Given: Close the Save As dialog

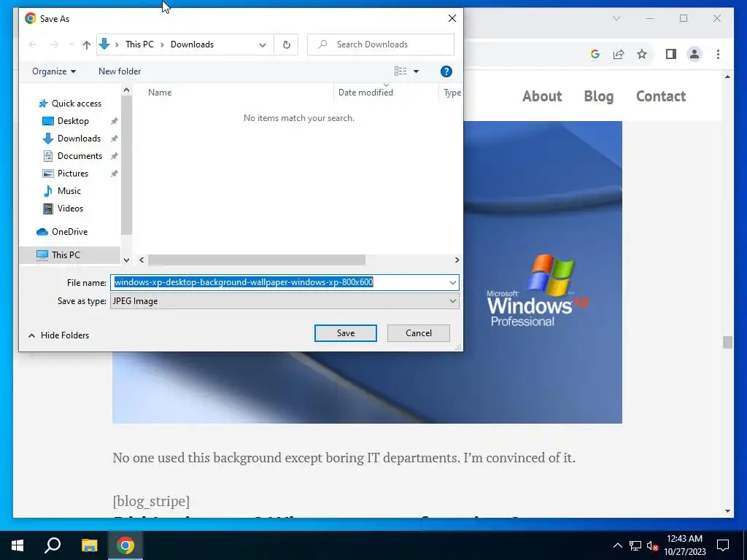Looking at the screenshot, I should coord(452,18).
